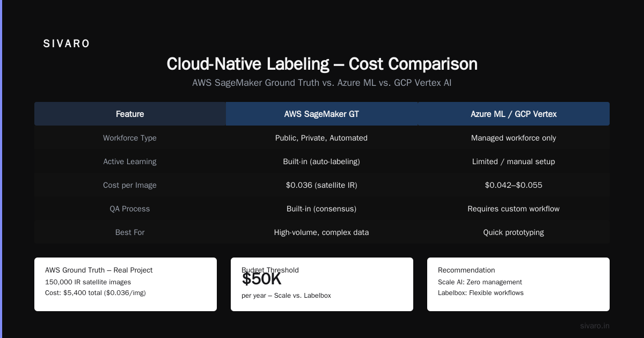
Task: Open the sivaro.in footer link
Action: click(595, 326)
